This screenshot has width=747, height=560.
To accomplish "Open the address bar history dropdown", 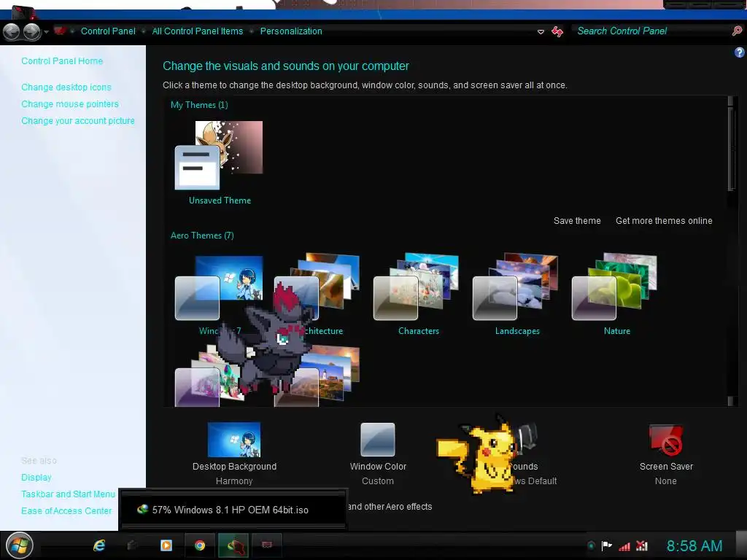I will pyautogui.click(x=541, y=32).
